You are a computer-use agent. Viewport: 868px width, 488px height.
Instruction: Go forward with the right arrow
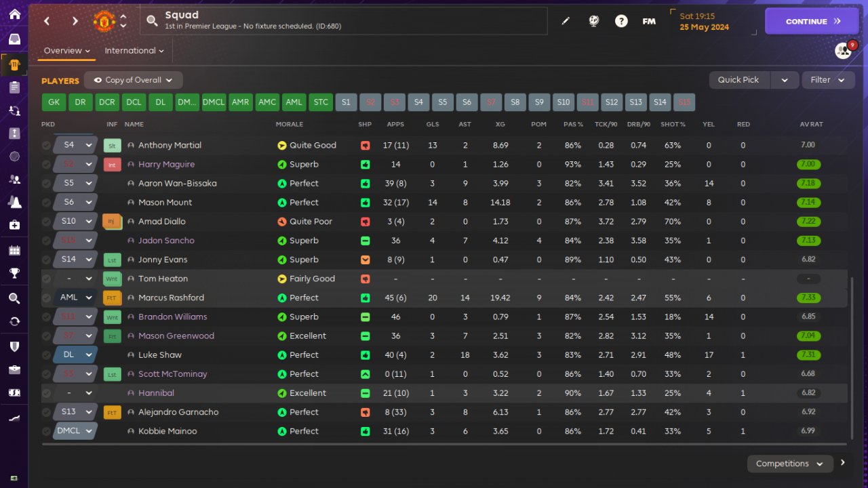point(75,21)
